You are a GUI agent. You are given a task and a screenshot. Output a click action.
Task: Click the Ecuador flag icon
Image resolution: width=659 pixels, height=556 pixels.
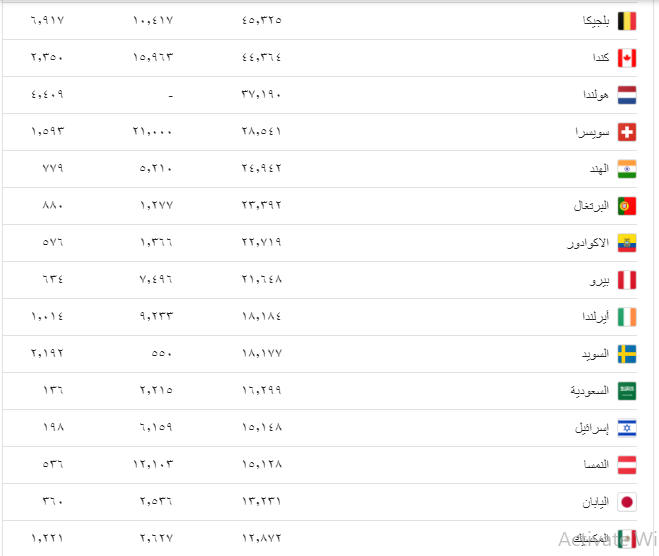click(627, 243)
